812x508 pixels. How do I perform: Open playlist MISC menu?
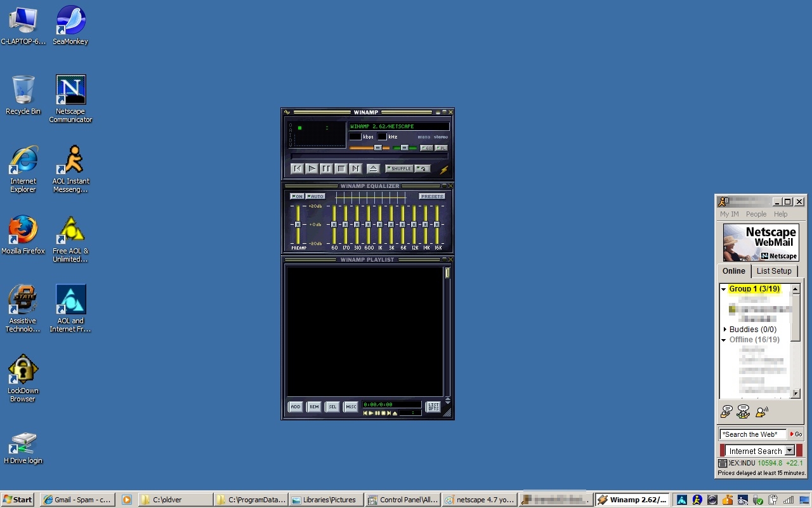pyautogui.click(x=351, y=406)
